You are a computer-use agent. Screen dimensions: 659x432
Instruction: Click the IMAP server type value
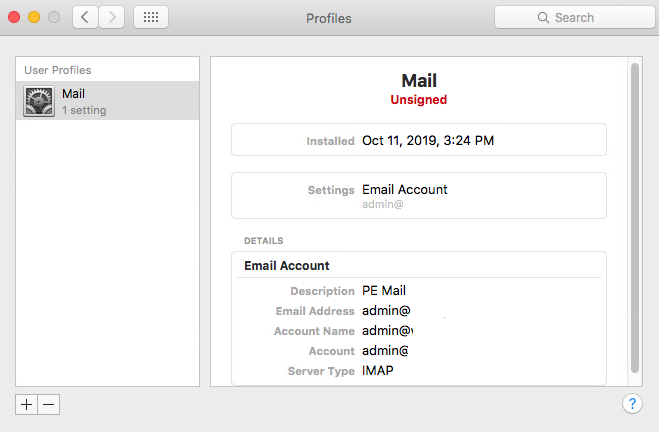378,371
